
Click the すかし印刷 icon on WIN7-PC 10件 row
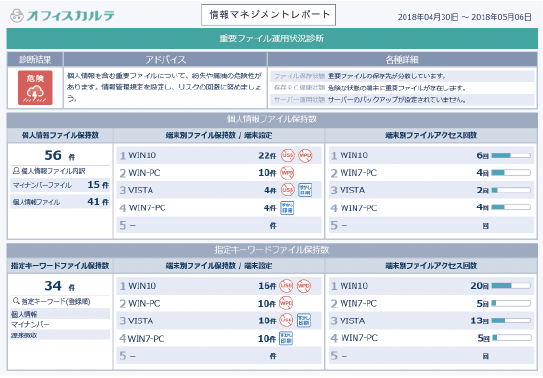coord(286,338)
